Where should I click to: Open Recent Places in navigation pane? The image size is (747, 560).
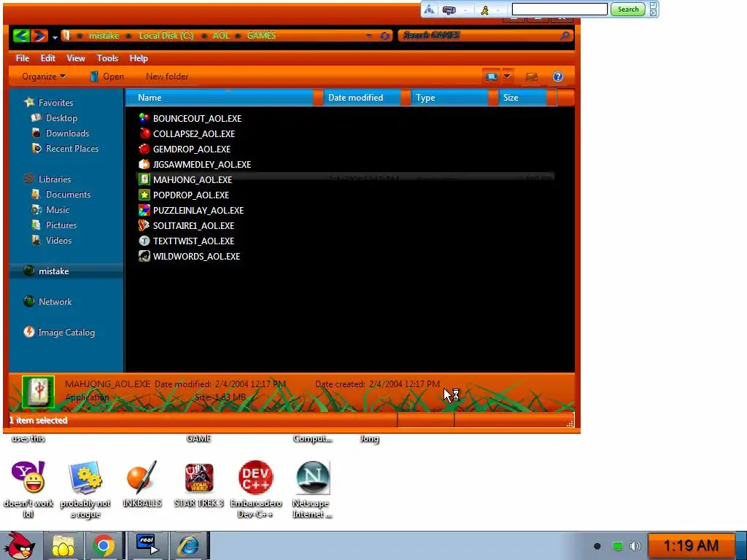coord(72,149)
